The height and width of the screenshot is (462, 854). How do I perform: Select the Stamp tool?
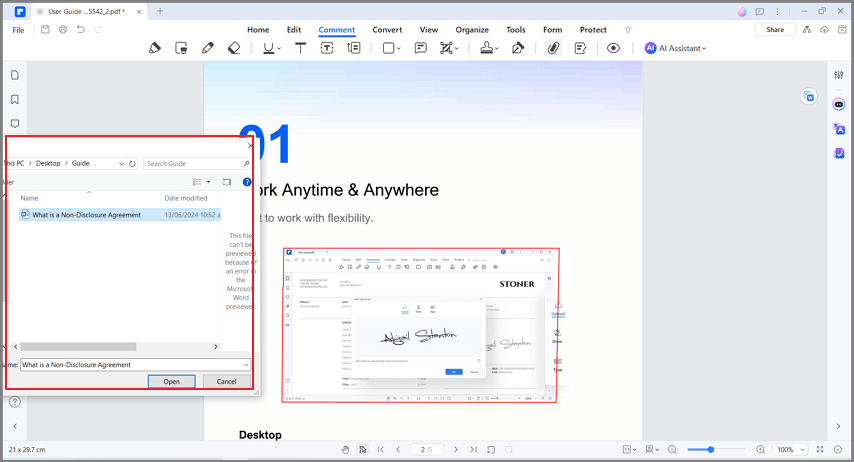tap(486, 48)
